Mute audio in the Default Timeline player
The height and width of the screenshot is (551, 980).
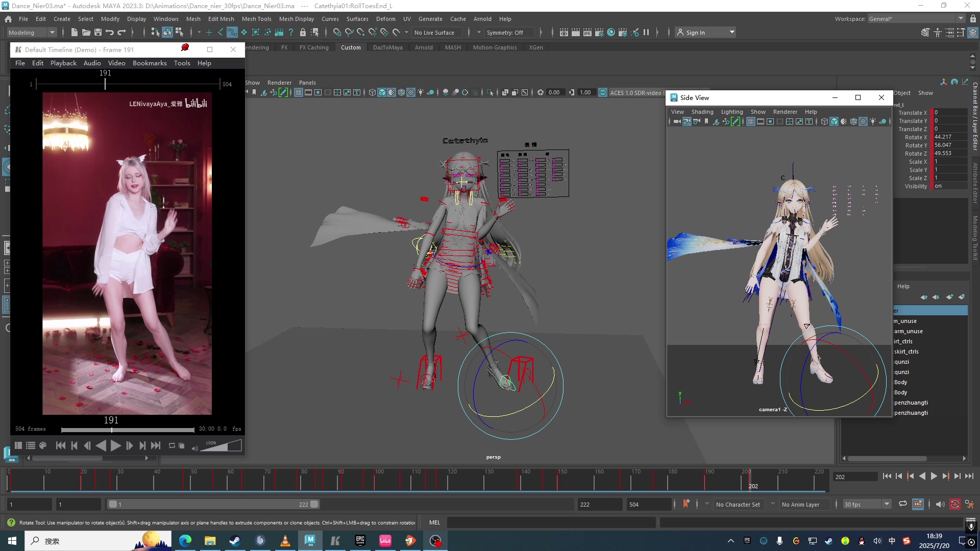pos(194,447)
